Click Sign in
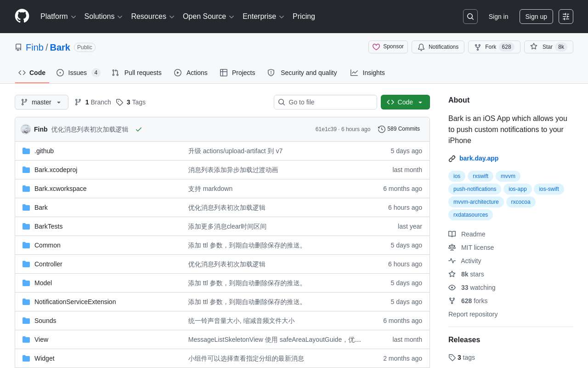Screen dimensions: 588x368 [x=498, y=17]
